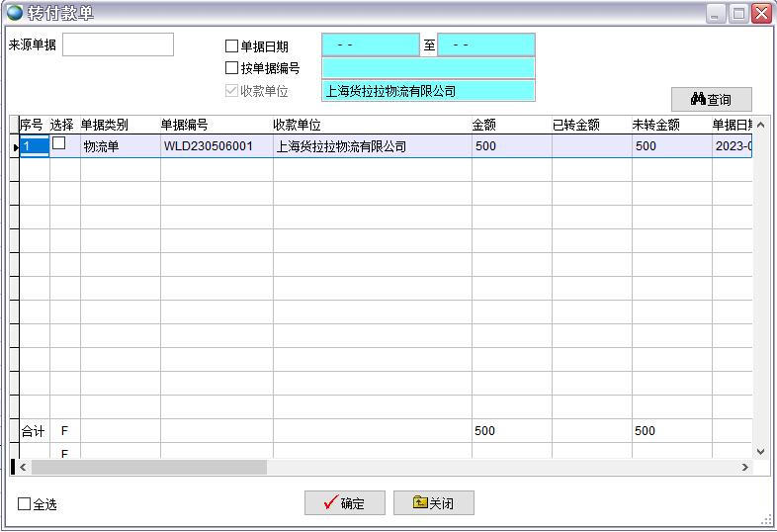Click the horizontal scrollbar left arrow
The image size is (777, 532).
click(x=24, y=467)
